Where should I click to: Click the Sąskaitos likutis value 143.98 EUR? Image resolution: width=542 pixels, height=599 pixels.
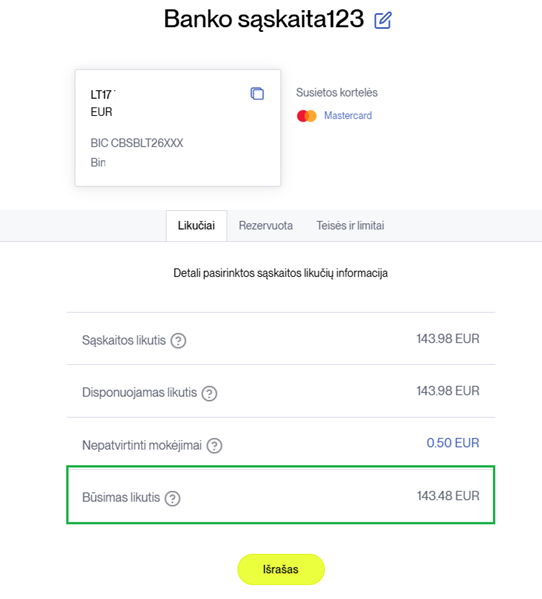point(448,338)
